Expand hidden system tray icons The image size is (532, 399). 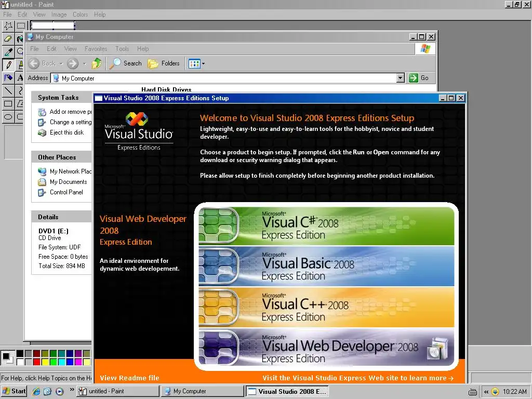[486, 392]
